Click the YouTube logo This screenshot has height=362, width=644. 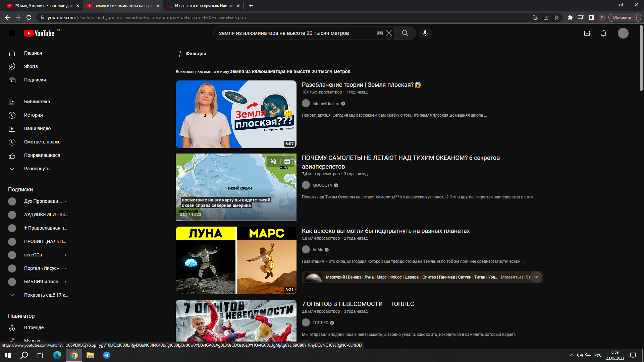pyautogui.click(x=39, y=33)
